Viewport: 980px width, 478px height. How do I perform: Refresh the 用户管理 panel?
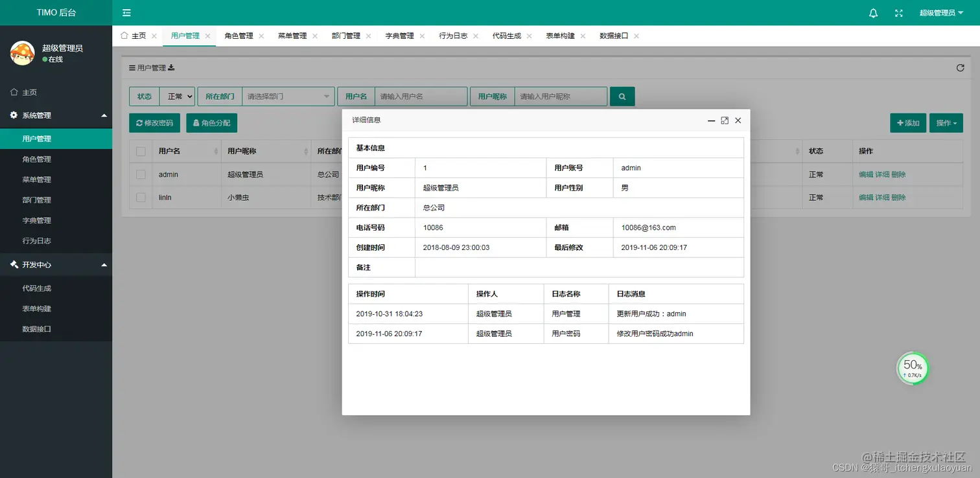pos(961,68)
